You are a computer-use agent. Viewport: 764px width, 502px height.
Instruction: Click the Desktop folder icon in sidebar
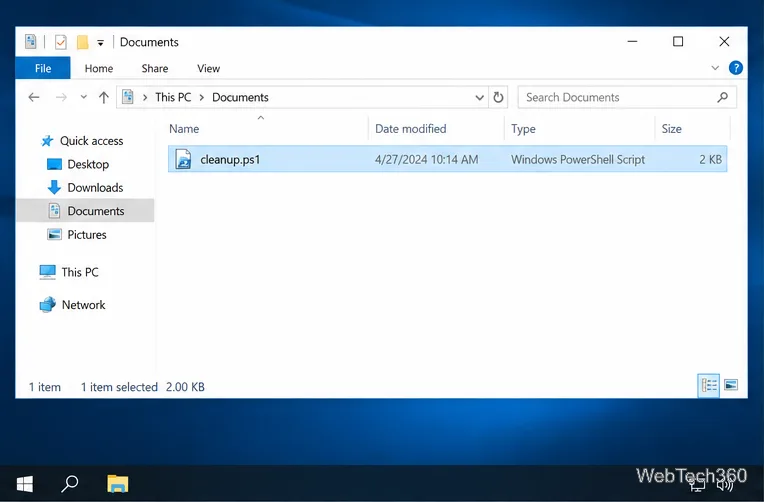[x=54, y=164]
